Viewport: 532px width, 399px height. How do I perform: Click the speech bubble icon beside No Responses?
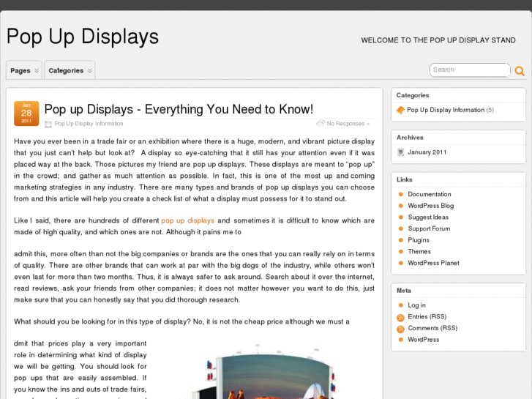click(321, 124)
